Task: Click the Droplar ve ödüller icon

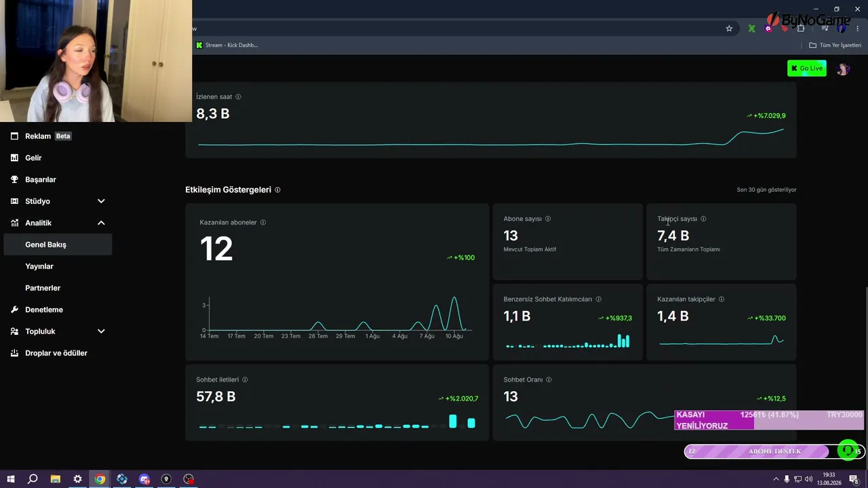Action: pyautogui.click(x=14, y=353)
